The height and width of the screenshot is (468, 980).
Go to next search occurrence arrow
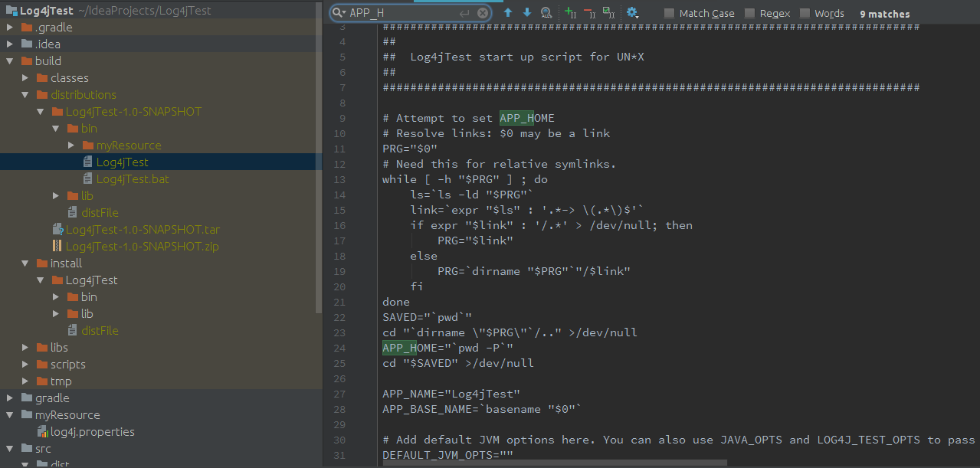[x=527, y=13]
